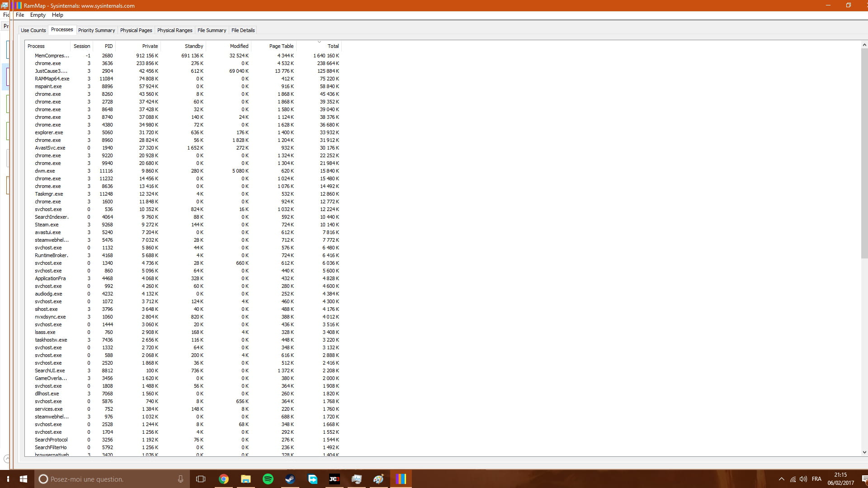Click the RamMap title bar icon

pos(18,5)
